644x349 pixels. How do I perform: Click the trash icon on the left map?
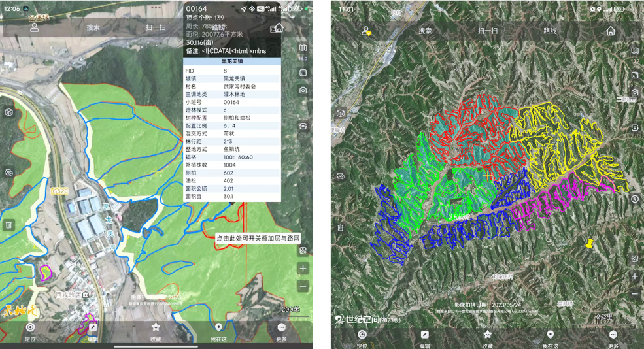click(9, 225)
